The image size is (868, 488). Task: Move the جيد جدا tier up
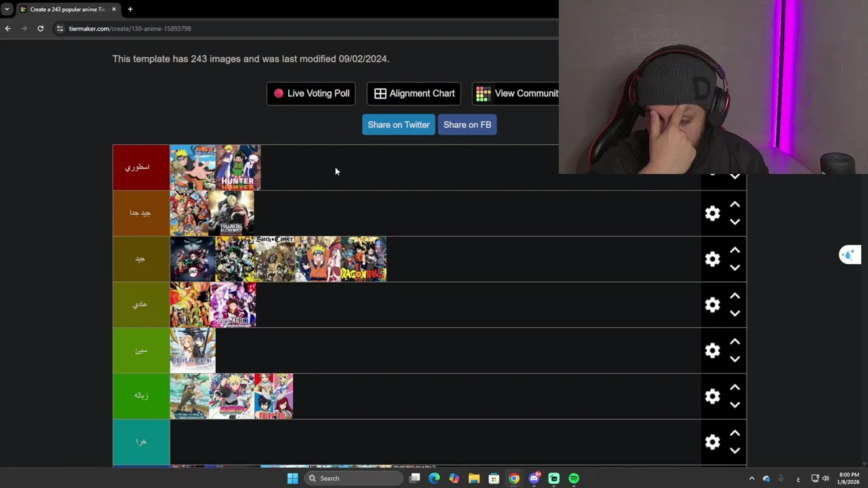pos(734,205)
